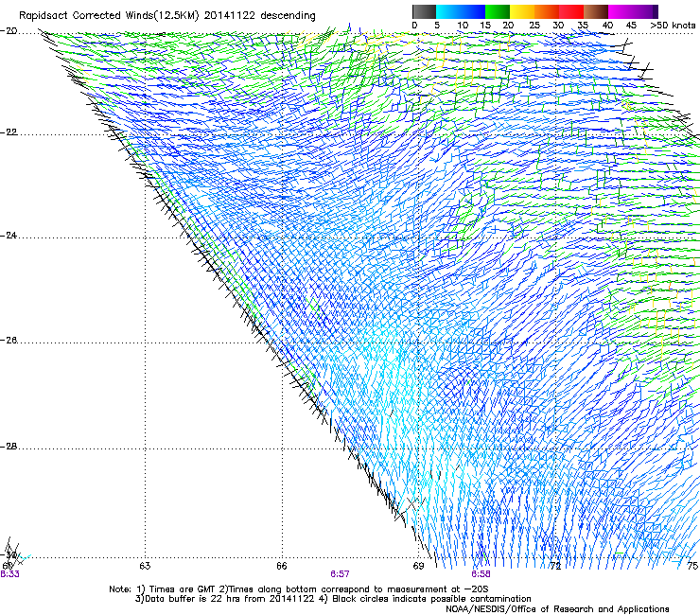Click the longitude label 75

tap(692, 566)
